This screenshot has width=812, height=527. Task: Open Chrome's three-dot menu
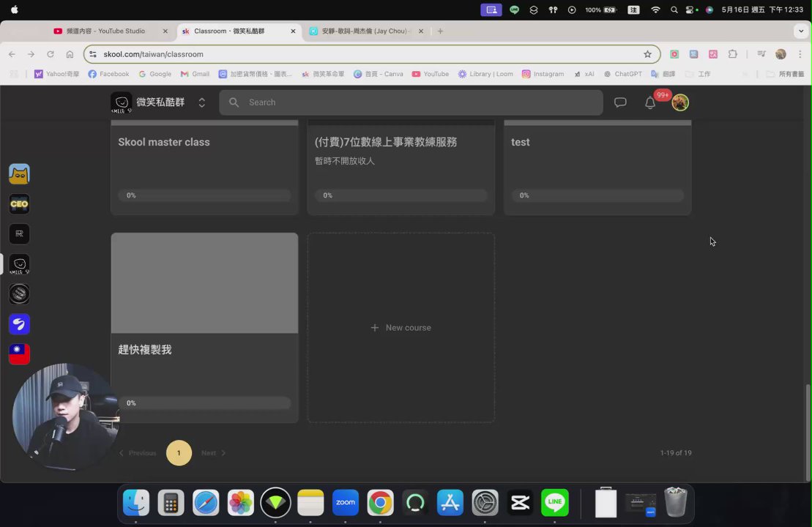tap(800, 54)
